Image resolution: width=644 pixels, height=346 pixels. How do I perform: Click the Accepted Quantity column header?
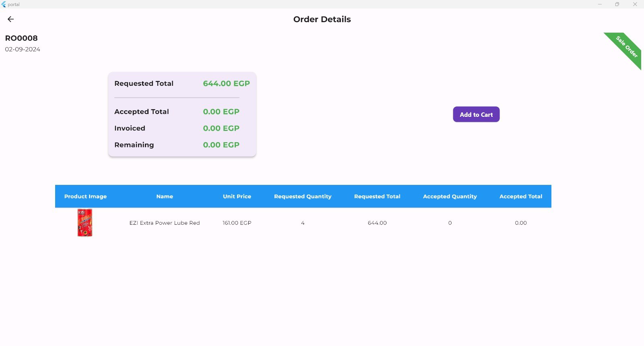[x=450, y=197]
